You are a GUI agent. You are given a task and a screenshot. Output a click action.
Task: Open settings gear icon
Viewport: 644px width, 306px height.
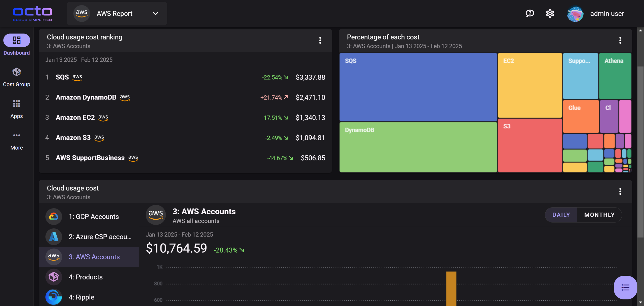550,13
